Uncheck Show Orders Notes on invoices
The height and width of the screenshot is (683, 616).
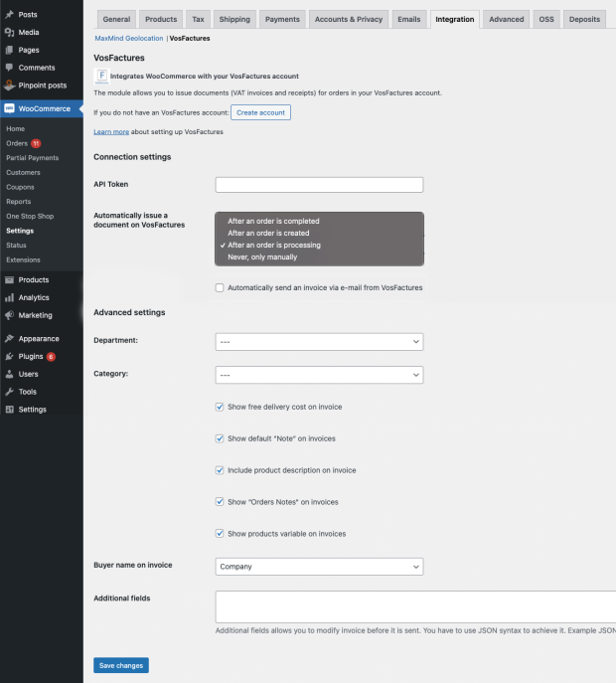(220, 502)
